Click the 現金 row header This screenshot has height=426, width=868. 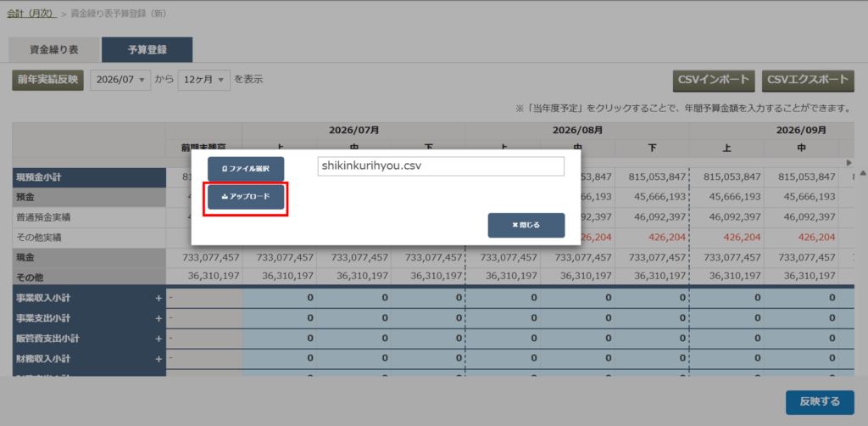tap(89, 258)
